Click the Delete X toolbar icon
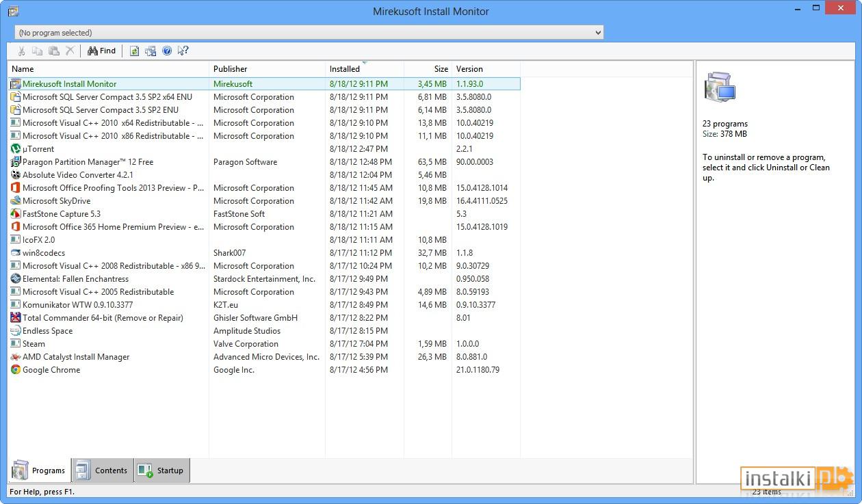This screenshot has width=862, height=504. [70, 51]
